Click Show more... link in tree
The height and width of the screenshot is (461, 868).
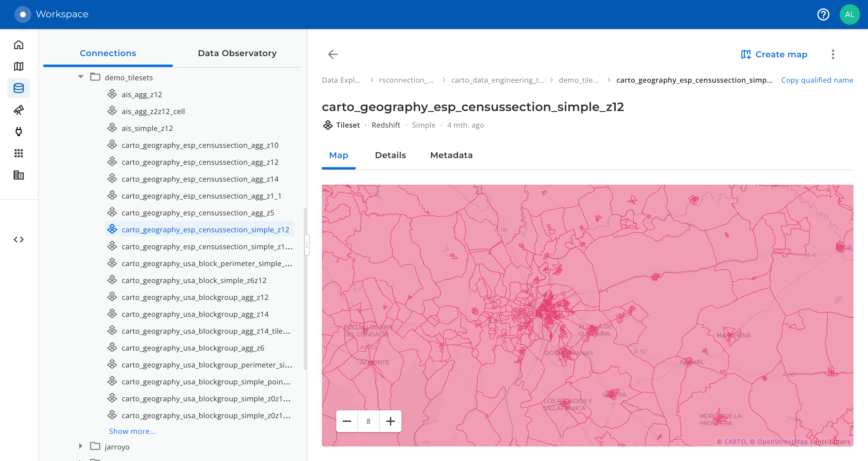click(x=132, y=431)
